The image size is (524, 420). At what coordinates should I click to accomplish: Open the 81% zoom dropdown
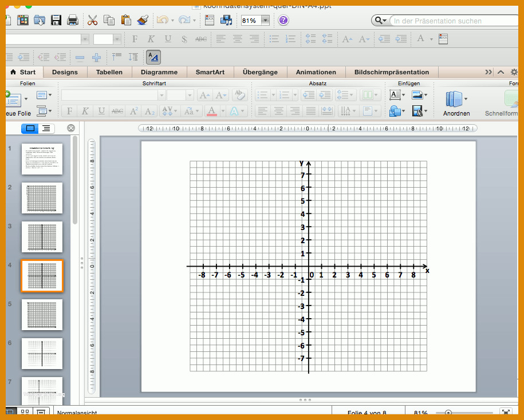tap(265, 21)
